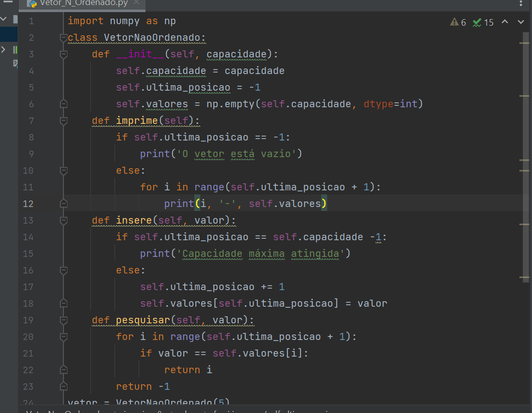Click line number 19 in the gutter
Screen dimensions: 532x413
coord(28,320)
